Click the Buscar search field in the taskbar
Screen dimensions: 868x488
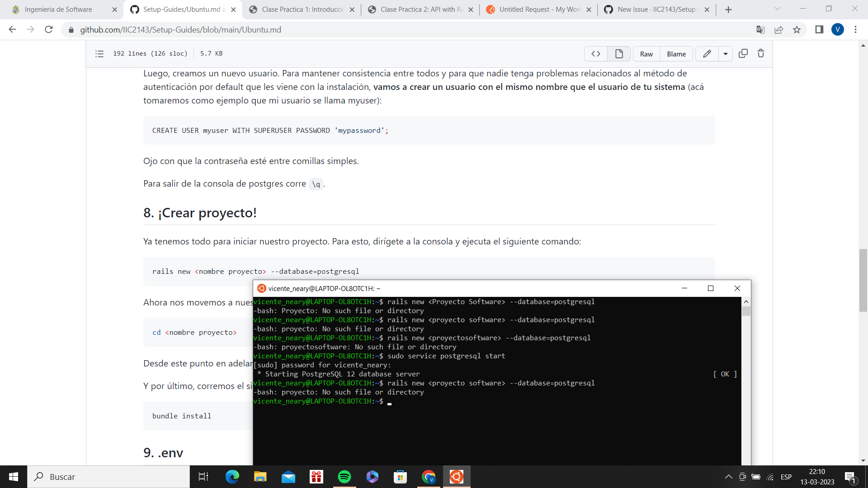pyautogui.click(x=108, y=477)
